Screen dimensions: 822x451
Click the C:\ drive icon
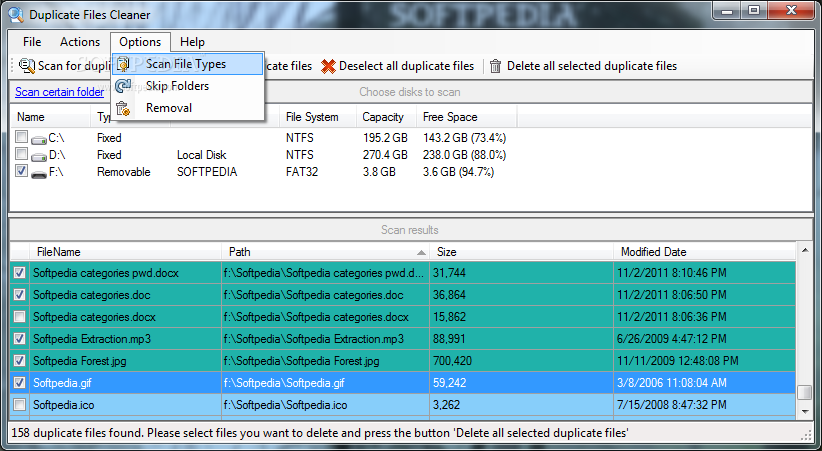click(x=39, y=139)
